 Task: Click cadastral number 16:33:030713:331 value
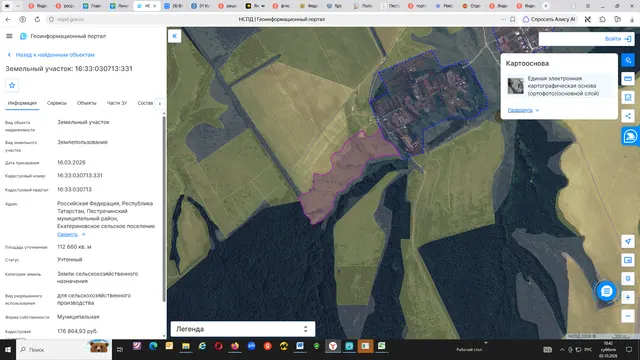80,176
